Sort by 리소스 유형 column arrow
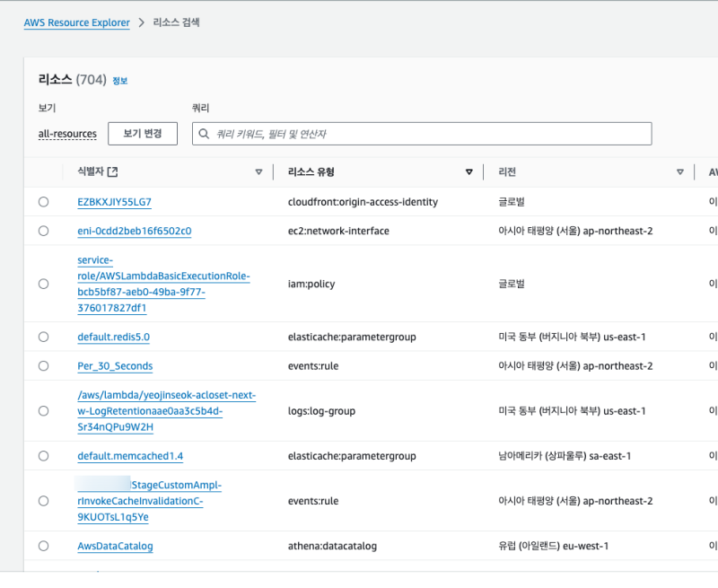 468,172
